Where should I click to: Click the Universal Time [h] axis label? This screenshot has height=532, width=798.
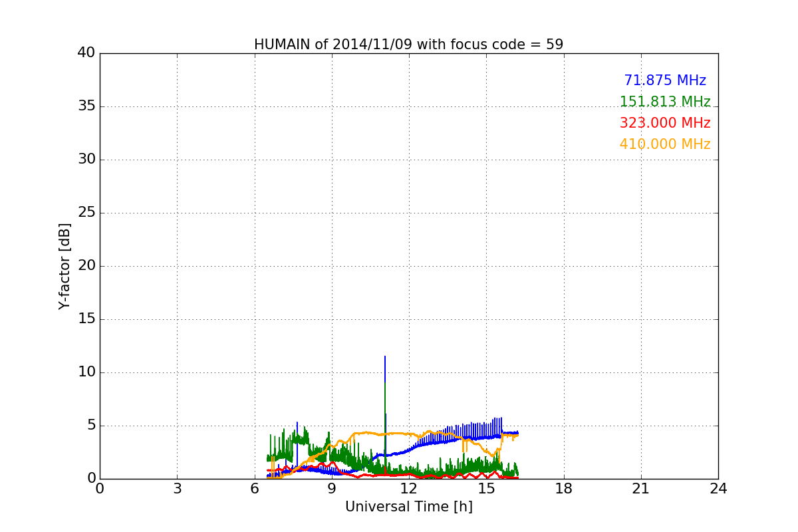tap(408, 507)
